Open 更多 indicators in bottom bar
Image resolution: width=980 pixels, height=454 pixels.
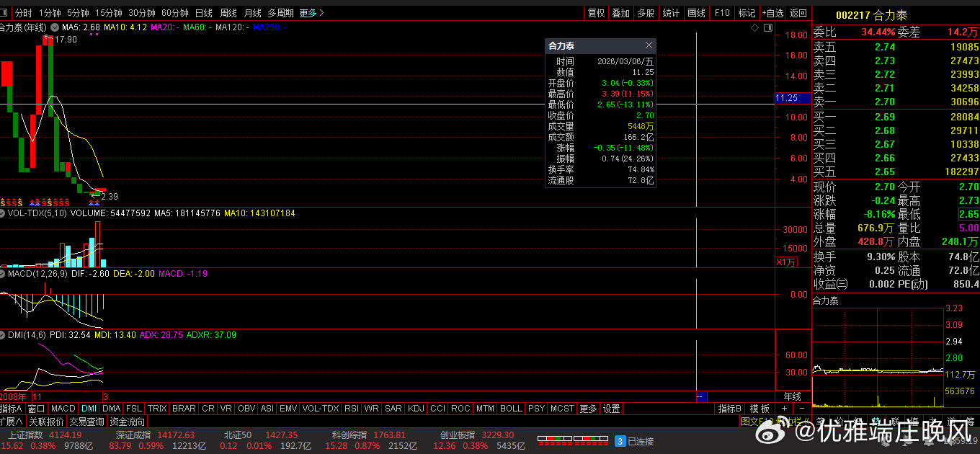point(588,409)
